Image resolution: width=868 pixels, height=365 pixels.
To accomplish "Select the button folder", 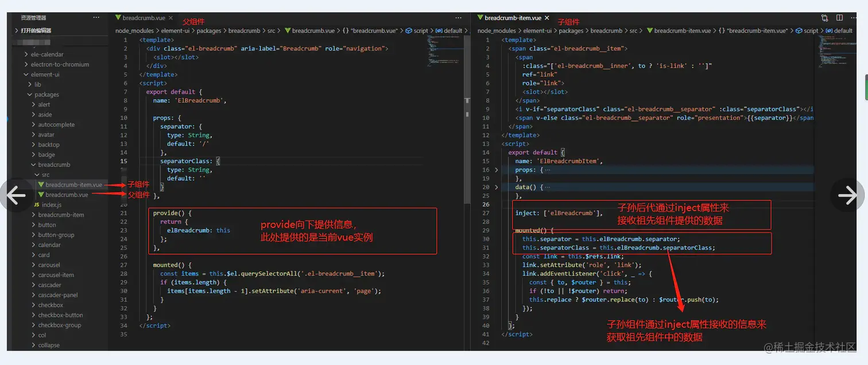I will [47, 225].
